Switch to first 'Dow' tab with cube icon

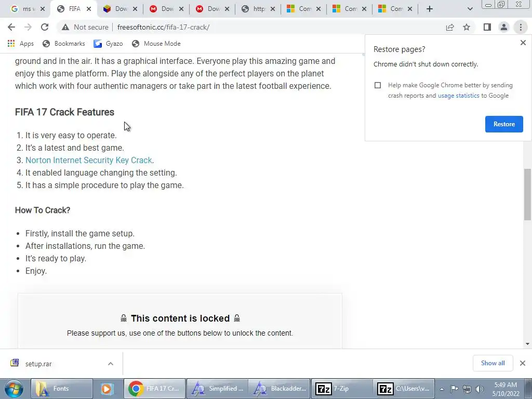pyautogui.click(x=121, y=9)
